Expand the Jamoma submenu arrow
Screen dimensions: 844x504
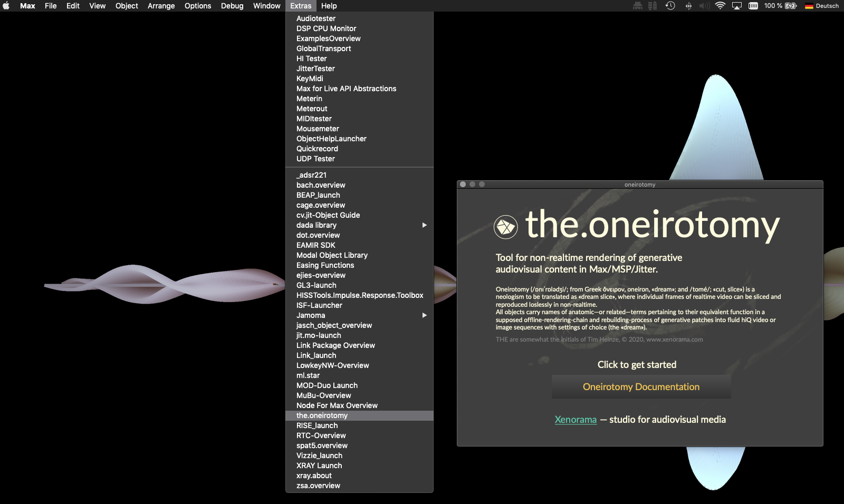[424, 315]
